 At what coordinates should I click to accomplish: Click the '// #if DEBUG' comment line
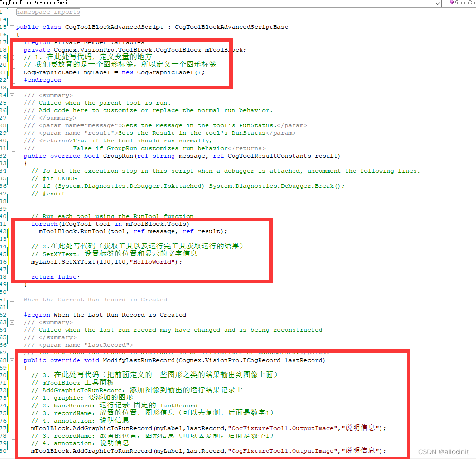pos(54,178)
